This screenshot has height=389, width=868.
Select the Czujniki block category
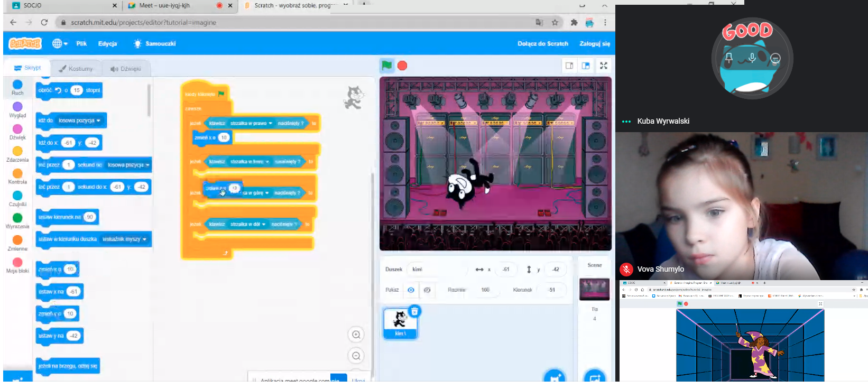click(x=17, y=199)
